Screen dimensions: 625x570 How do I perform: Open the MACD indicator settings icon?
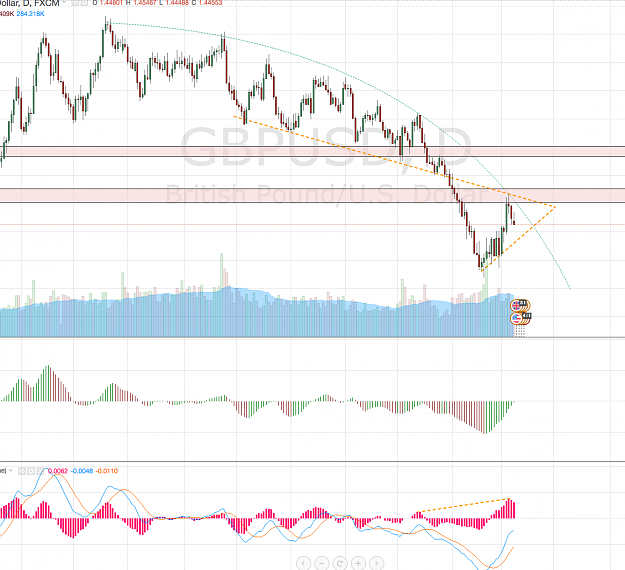click(x=31, y=471)
